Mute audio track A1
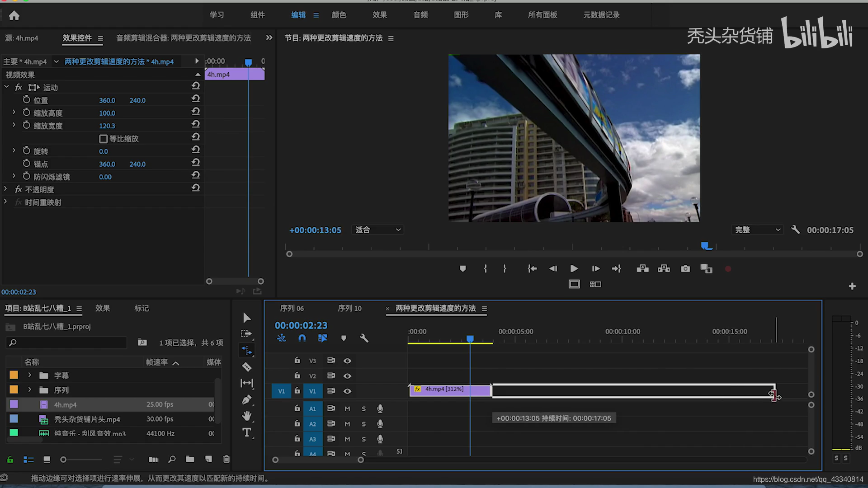Image resolution: width=868 pixels, height=488 pixels. click(347, 408)
